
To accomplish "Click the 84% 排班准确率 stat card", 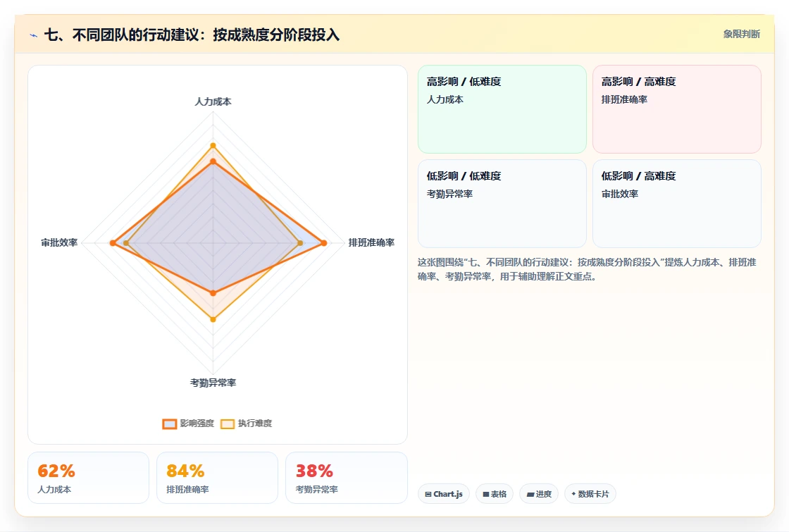I will 218,478.
